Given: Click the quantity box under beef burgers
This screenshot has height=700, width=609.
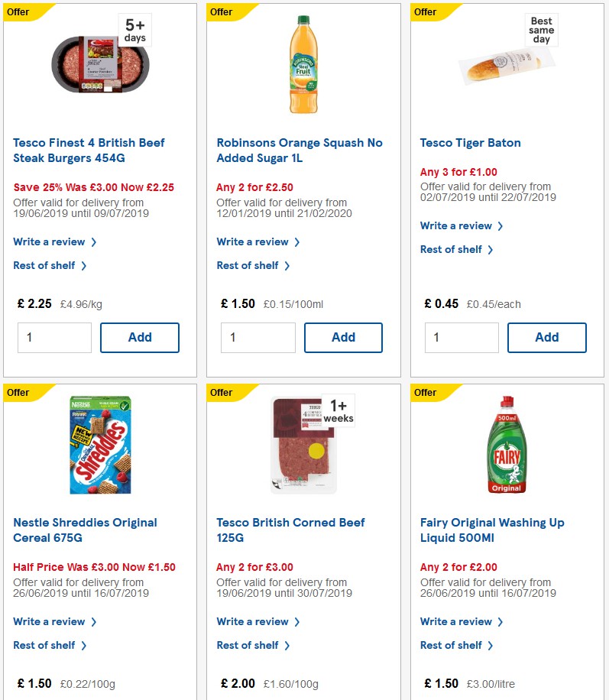Looking at the screenshot, I should click(54, 337).
